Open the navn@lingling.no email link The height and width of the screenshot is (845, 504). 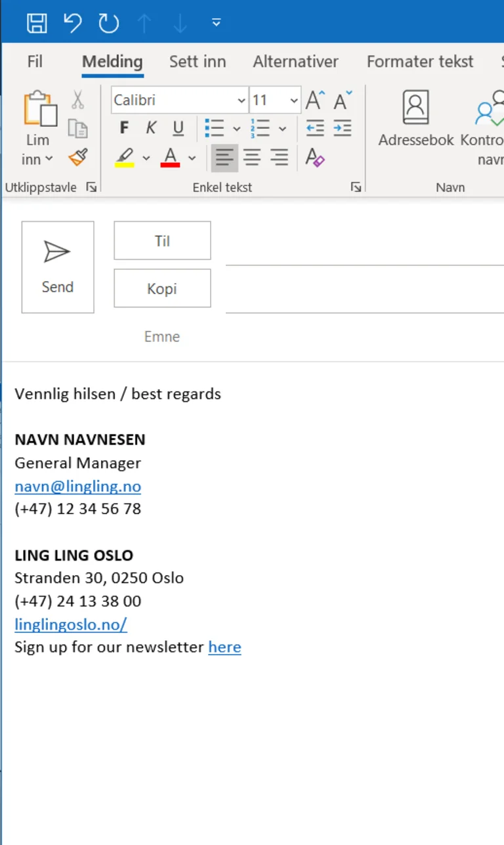[x=77, y=487]
